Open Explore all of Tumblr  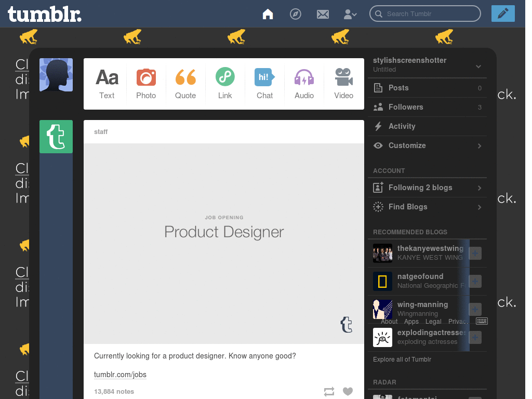pyautogui.click(x=402, y=360)
